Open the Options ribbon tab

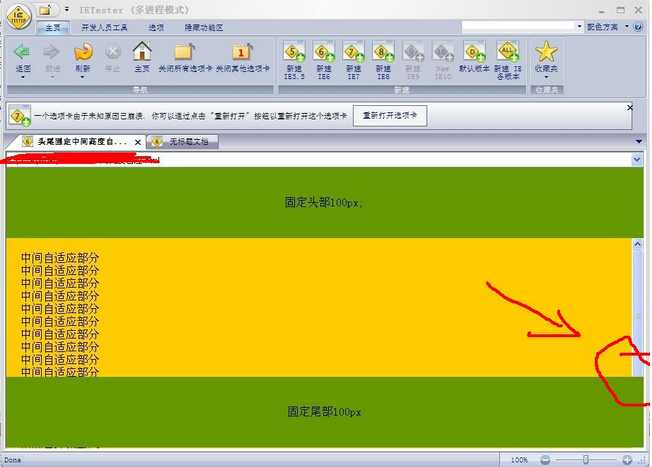coord(156,27)
